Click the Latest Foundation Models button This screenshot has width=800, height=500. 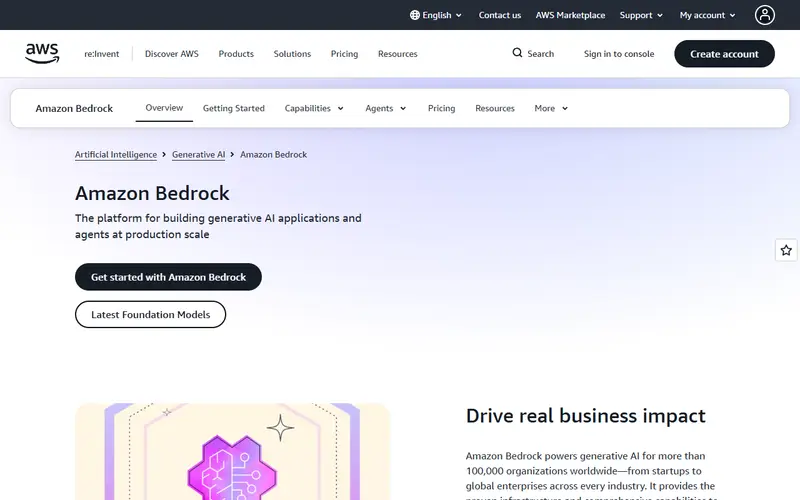tap(151, 314)
